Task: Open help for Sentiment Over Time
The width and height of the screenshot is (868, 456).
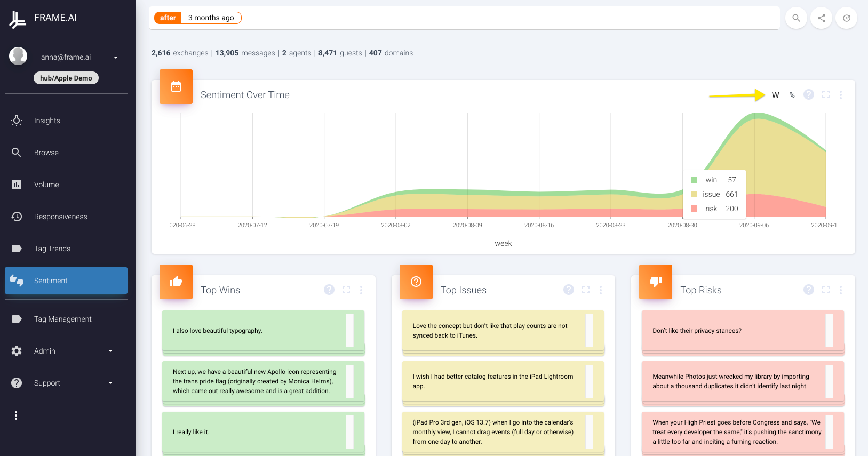Action: coord(809,94)
